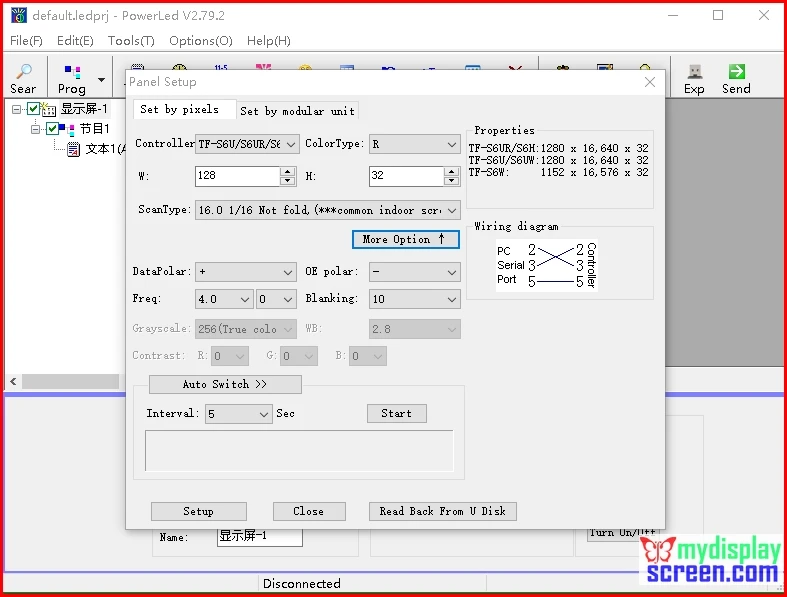This screenshot has height=597, width=787.
Task: Click Read Back From U Disk button
Action: coord(443,512)
